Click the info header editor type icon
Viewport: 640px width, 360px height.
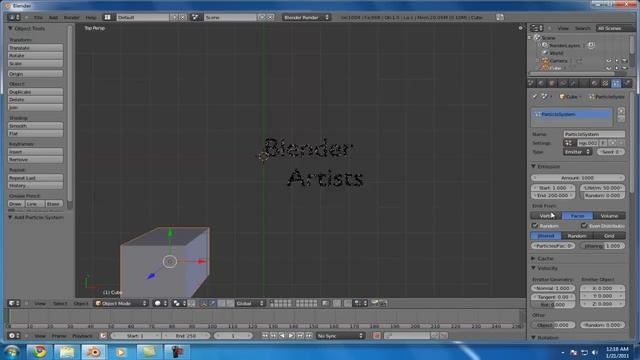[14, 17]
